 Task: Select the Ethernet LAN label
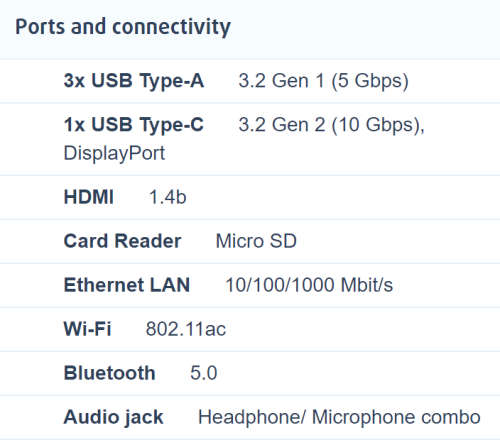click(127, 285)
